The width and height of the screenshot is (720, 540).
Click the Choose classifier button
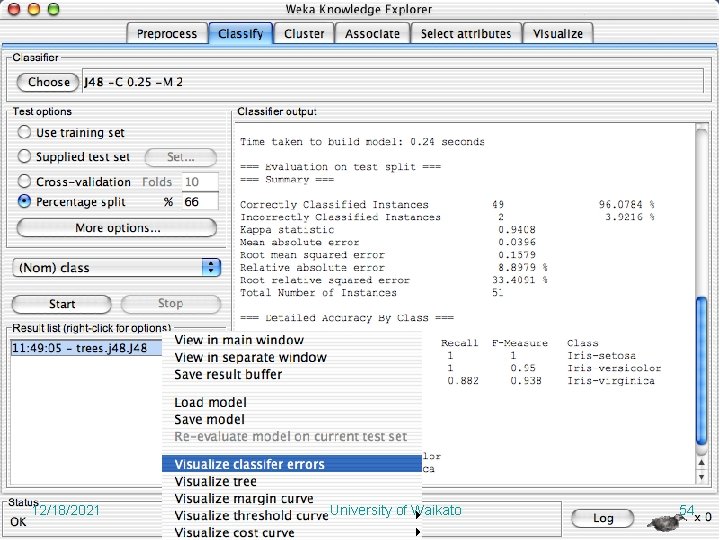[x=48, y=82]
